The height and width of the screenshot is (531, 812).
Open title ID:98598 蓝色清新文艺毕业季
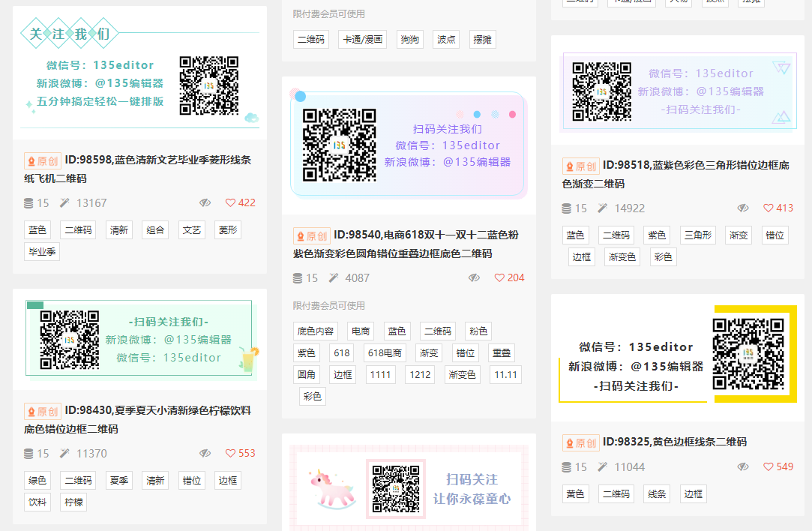pyautogui.click(x=137, y=169)
